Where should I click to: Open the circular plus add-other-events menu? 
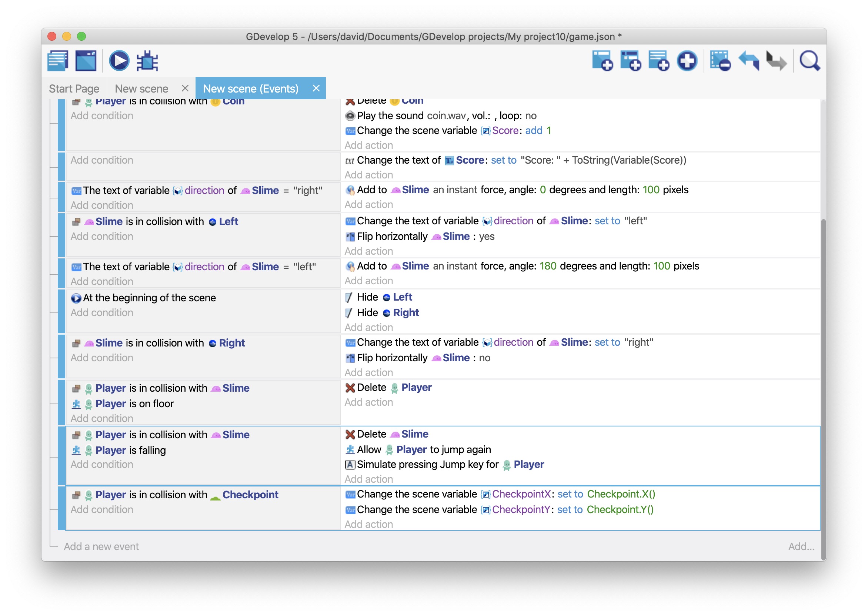pyautogui.click(x=687, y=61)
